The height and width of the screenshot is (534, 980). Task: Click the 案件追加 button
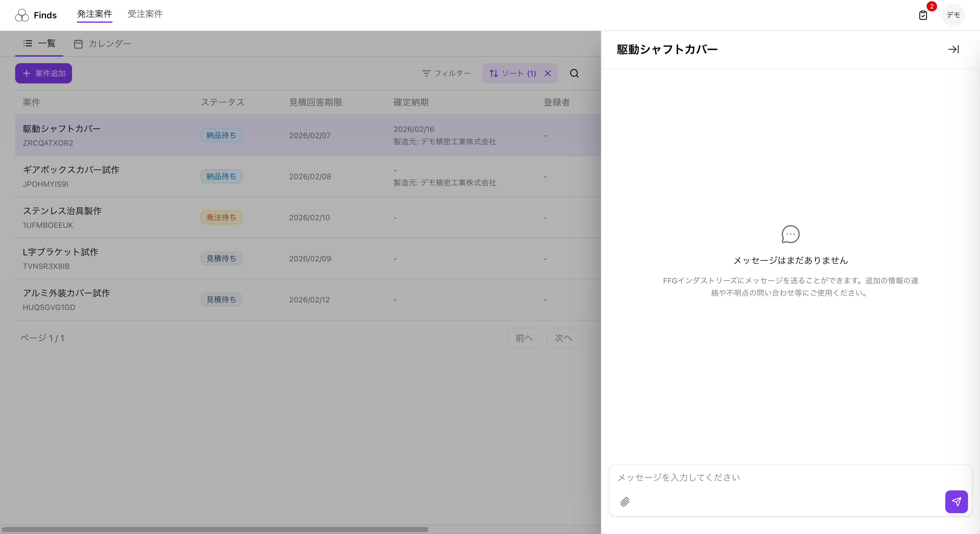tap(43, 73)
